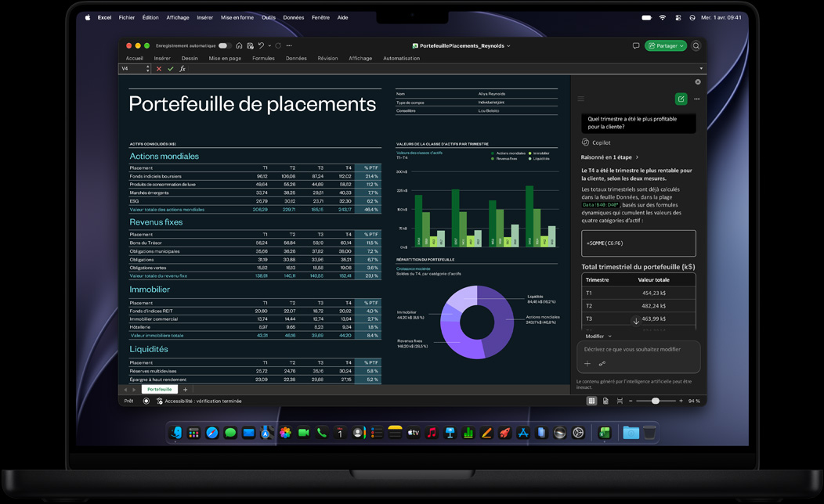Open the comments icon near Partager
The height and width of the screenshot is (504, 824).
pyautogui.click(x=636, y=45)
